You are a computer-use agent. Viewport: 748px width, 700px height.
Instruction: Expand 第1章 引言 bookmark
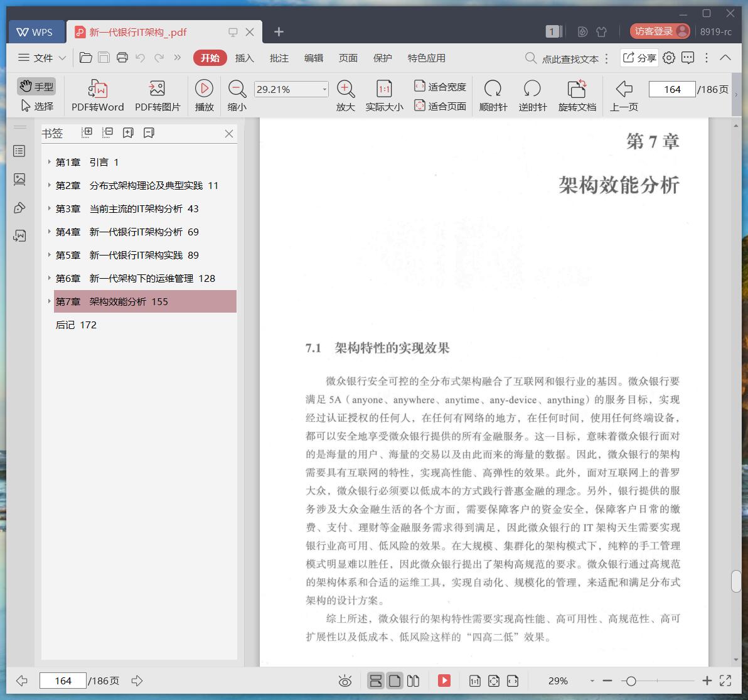[49, 162]
